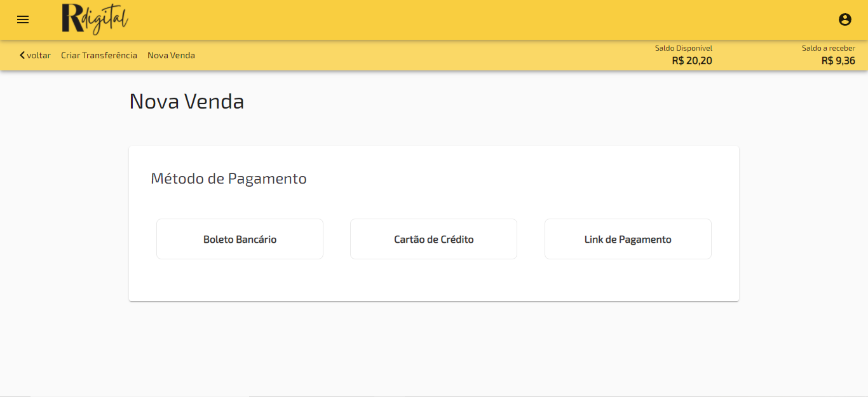Click empty yellow area of top header
Viewport: 868px width, 397px height.
tap(438, 20)
